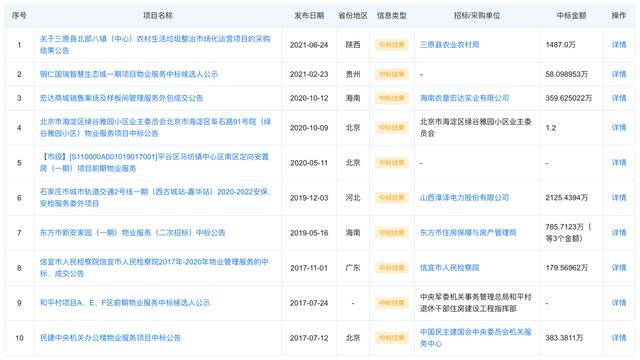640x360 pixels.
Task: Click the amount 58.098953万
Action: [x=567, y=74]
